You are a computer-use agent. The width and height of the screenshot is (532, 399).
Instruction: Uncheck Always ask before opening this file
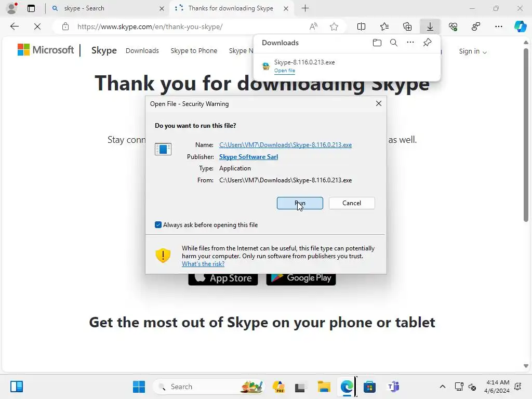[x=158, y=224]
